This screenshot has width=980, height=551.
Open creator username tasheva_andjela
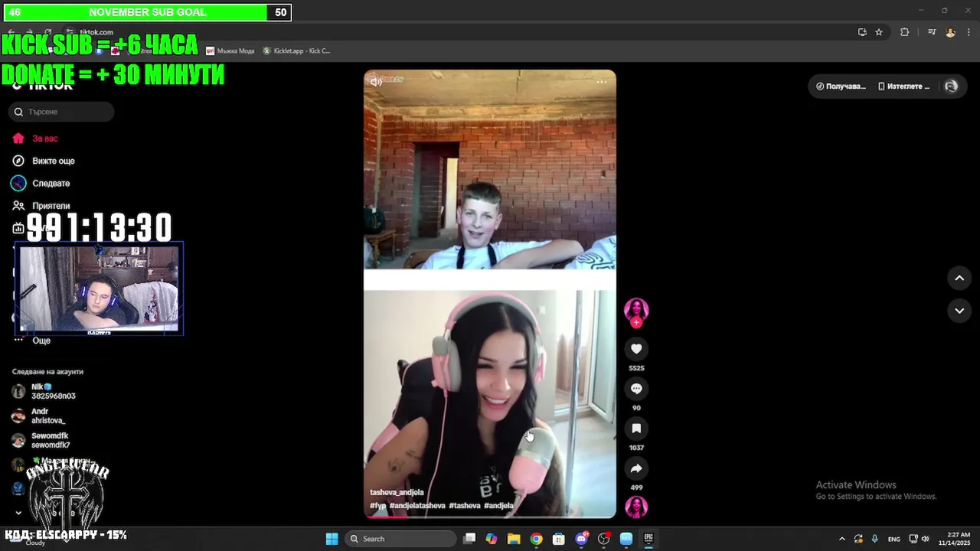tap(397, 492)
